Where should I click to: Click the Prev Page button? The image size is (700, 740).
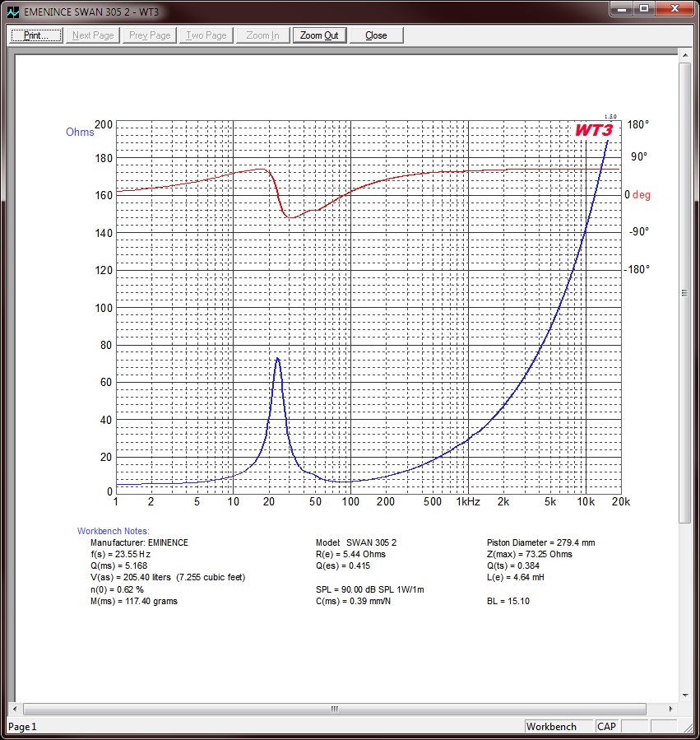[x=150, y=35]
